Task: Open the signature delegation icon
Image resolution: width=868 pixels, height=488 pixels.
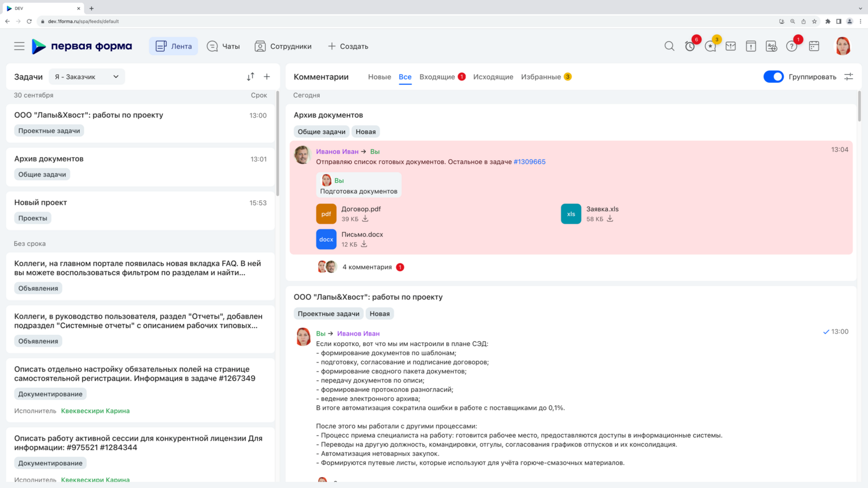Action: (x=771, y=46)
